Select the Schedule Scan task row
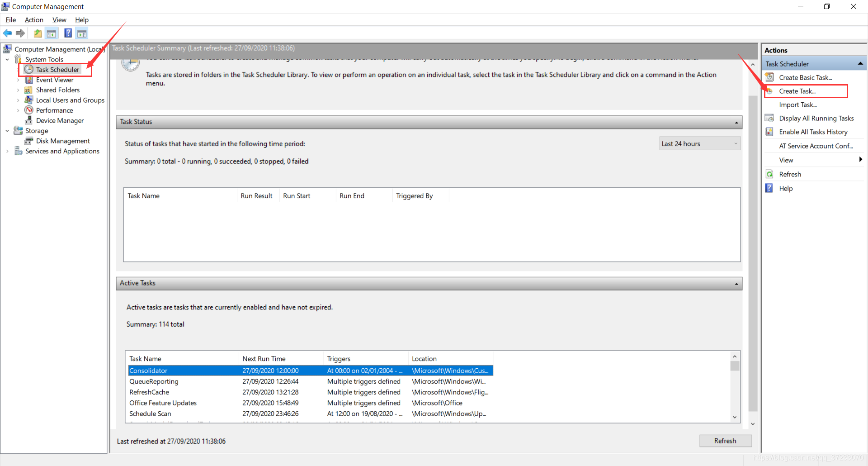The height and width of the screenshot is (466, 868). point(311,414)
